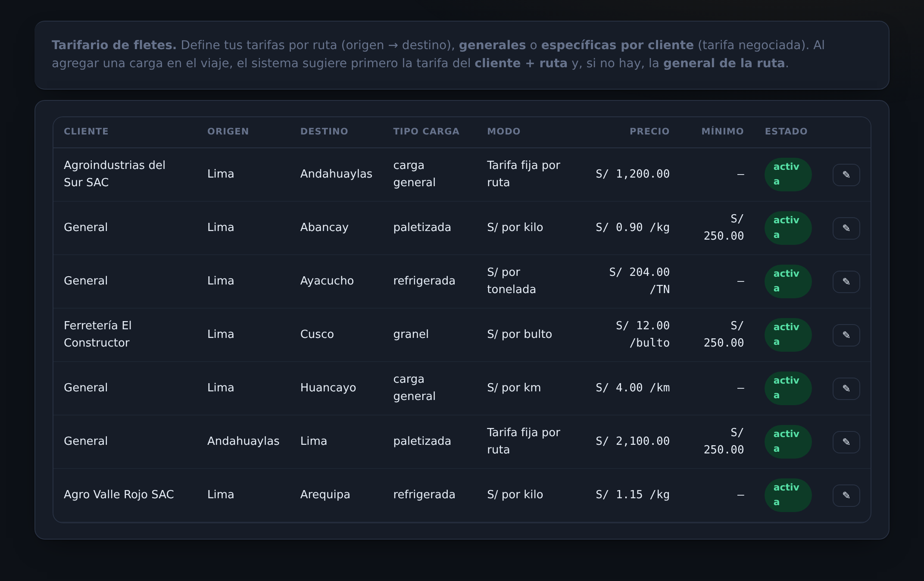The width and height of the screenshot is (924, 581).
Task: Edit Agro Valle Rojo SAC tariff
Action: [x=846, y=495]
